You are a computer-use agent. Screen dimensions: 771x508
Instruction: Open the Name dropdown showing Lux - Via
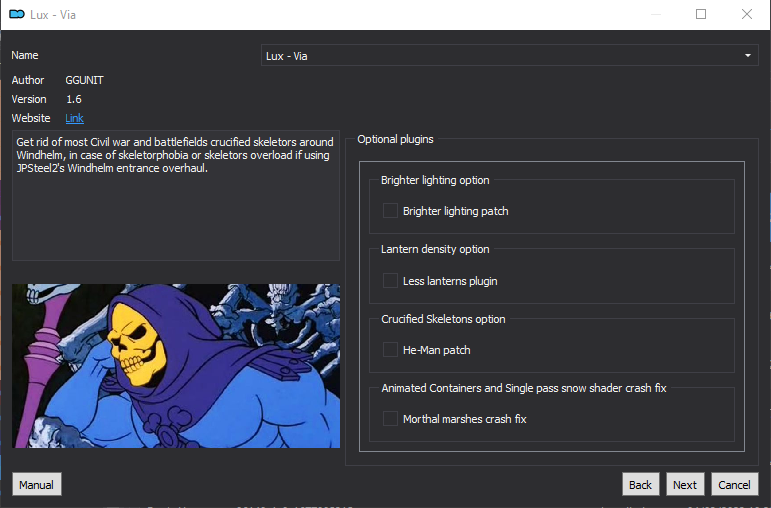(x=509, y=56)
